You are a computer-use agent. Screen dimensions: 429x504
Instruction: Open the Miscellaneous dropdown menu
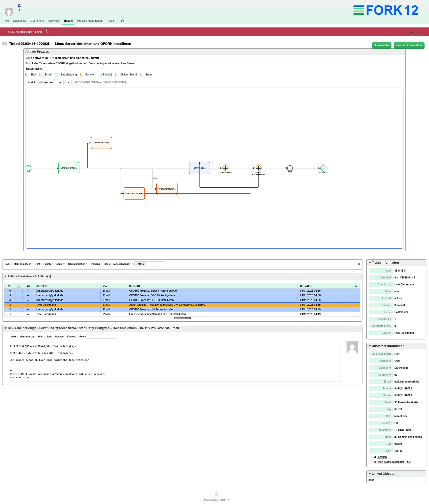point(122,264)
